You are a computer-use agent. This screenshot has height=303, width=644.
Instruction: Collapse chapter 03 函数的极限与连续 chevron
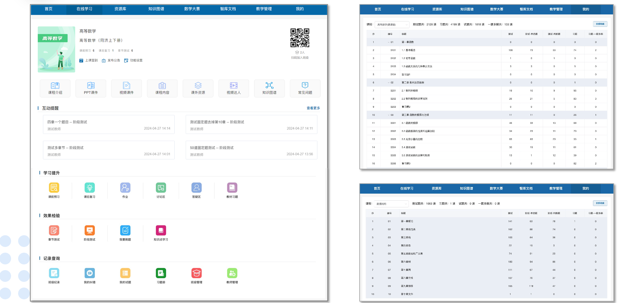point(388,115)
